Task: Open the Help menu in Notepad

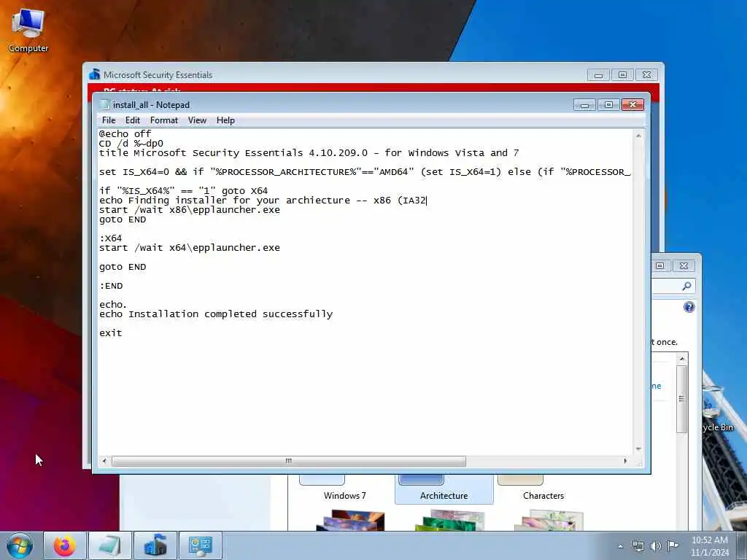Action: (225, 120)
